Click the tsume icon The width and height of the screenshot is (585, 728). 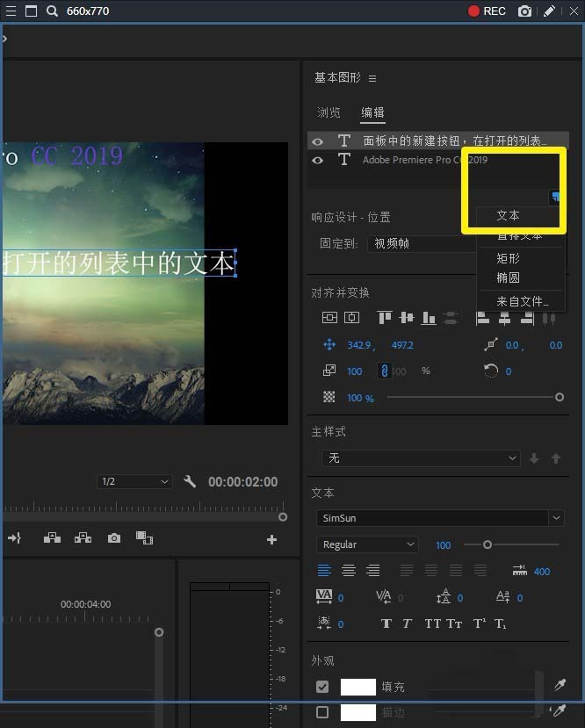[324, 623]
